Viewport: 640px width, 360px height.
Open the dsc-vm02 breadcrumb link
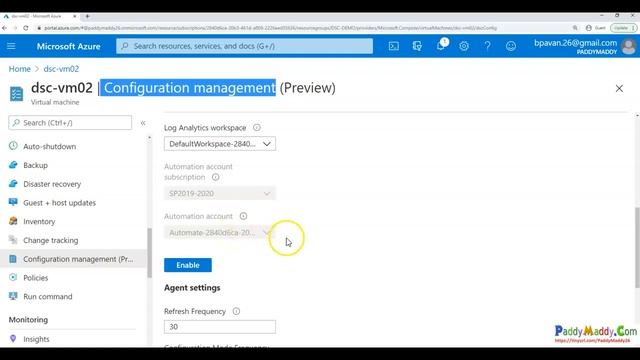click(x=61, y=69)
